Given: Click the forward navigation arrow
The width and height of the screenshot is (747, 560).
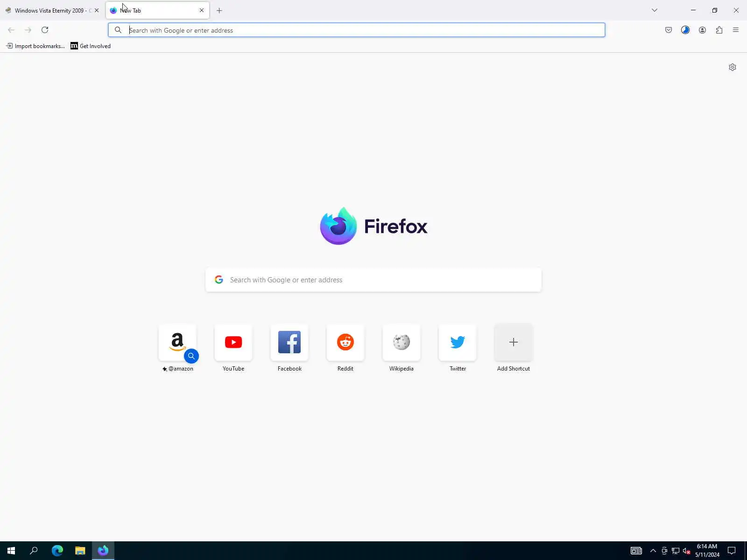Looking at the screenshot, I should 28,30.
